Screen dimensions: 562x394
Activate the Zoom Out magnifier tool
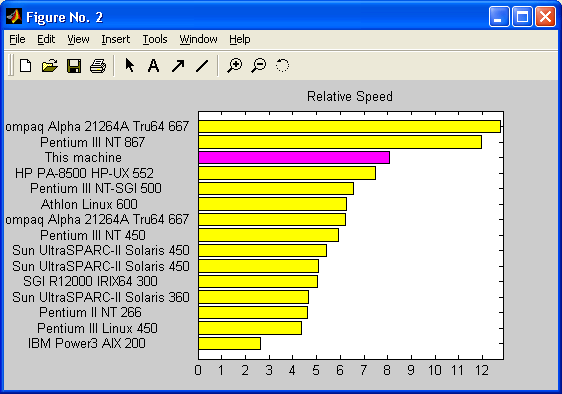pos(258,66)
